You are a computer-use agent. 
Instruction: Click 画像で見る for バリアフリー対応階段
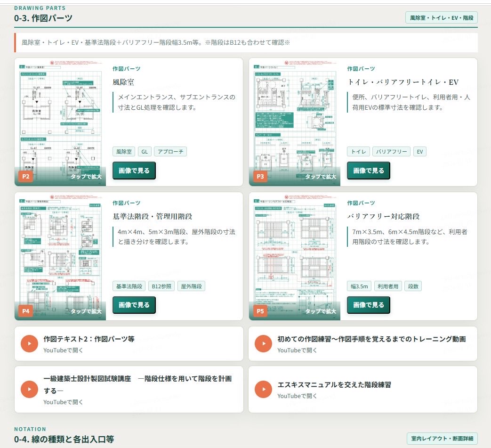tap(369, 305)
